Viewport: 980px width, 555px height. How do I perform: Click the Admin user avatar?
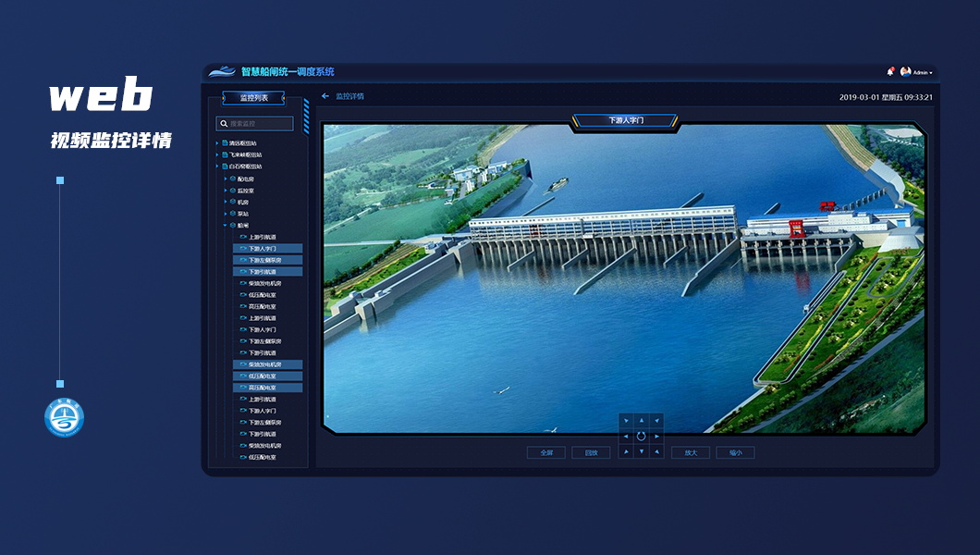[905, 72]
